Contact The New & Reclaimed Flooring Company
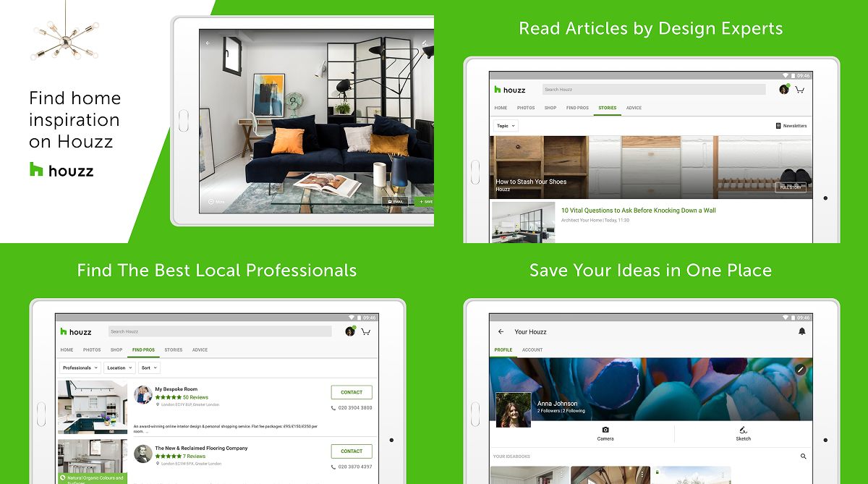 click(352, 451)
